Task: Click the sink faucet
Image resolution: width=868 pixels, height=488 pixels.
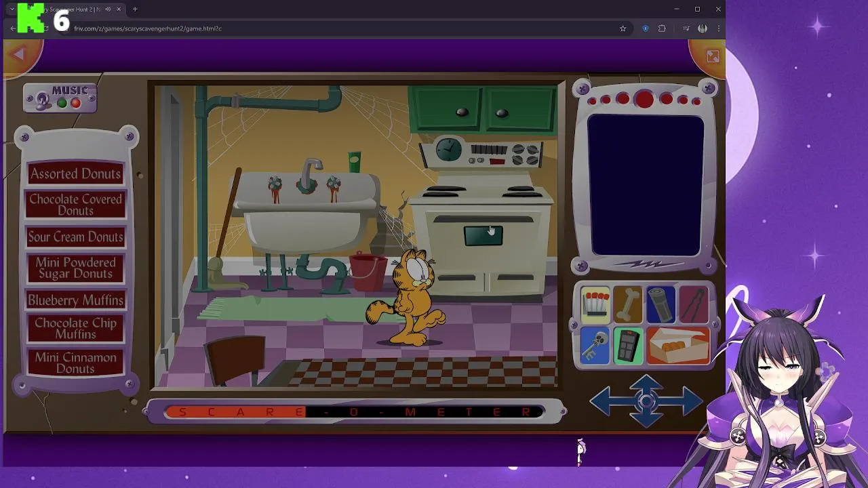Action: click(311, 174)
